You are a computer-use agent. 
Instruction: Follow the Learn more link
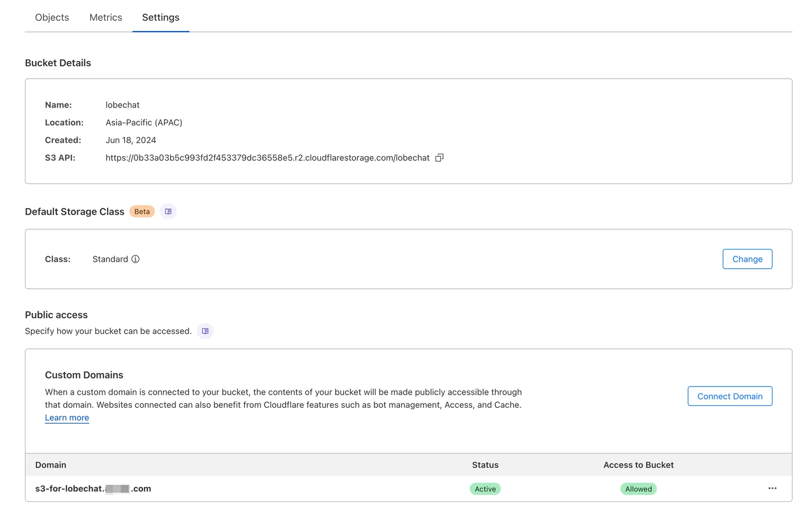click(x=67, y=418)
